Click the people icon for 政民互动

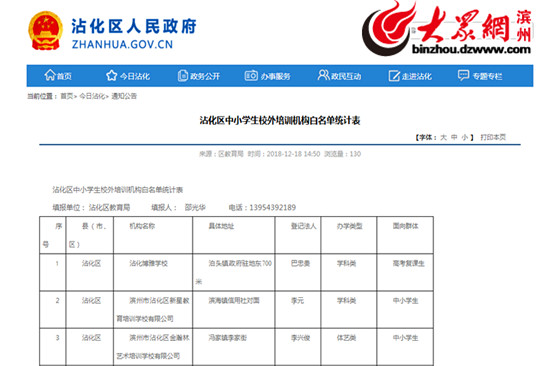(x=323, y=75)
